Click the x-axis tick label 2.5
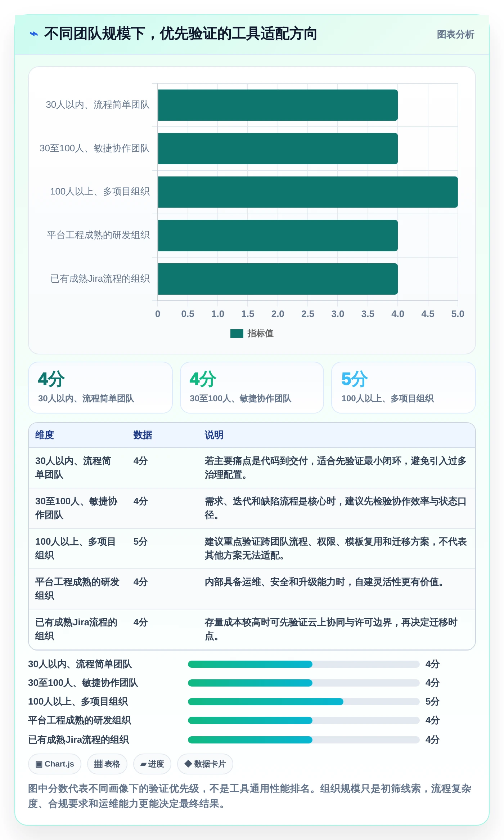 tap(308, 314)
